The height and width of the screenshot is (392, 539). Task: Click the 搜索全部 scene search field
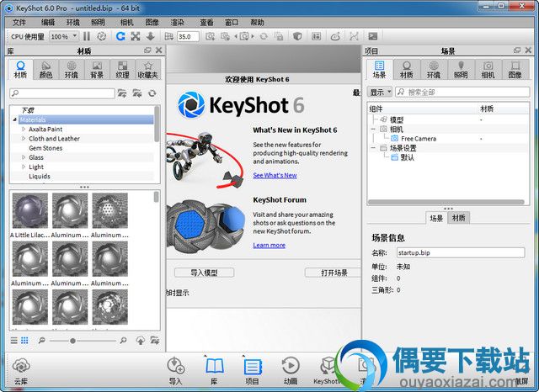click(462, 92)
